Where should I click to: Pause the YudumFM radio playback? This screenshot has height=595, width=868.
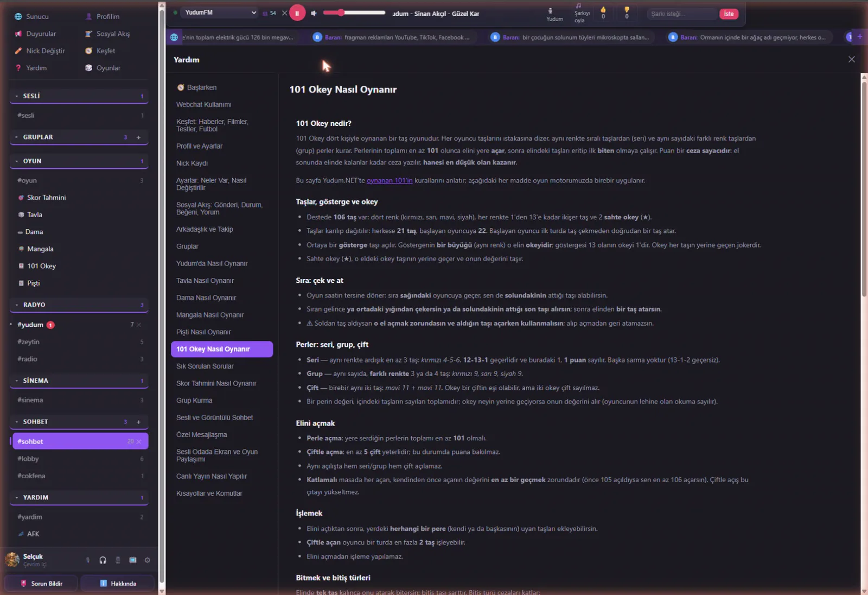[297, 13]
